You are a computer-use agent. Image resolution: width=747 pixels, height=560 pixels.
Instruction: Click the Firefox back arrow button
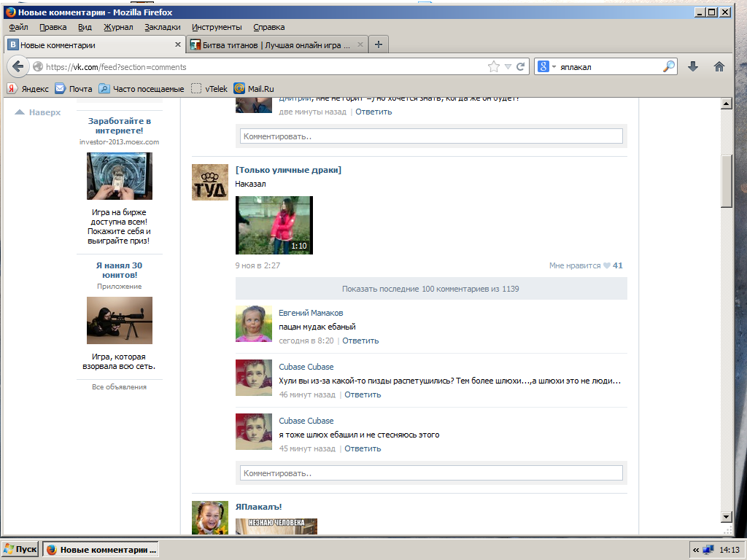click(18, 66)
